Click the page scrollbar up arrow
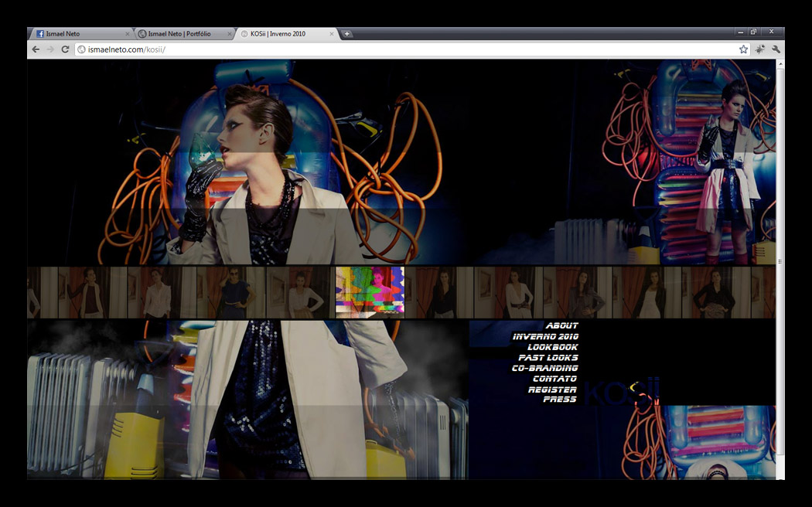This screenshot has height=507, width=812. click(780, 64)
